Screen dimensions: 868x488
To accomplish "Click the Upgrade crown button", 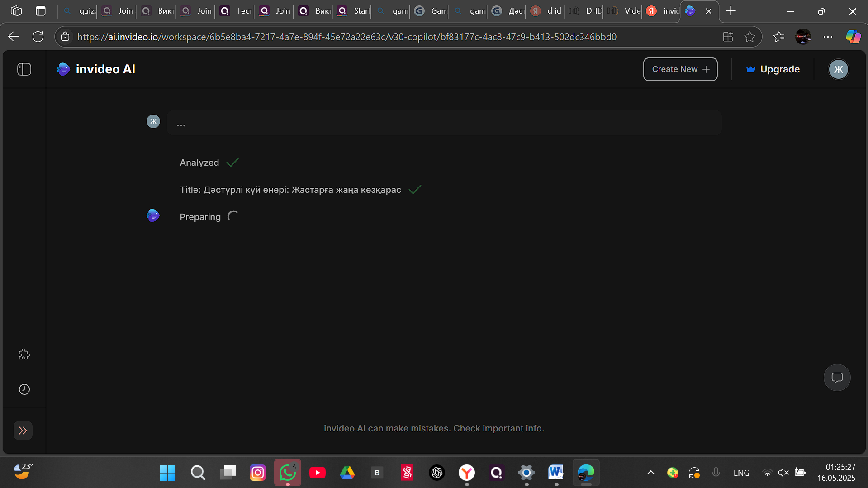I will click(x=773, y=69).
